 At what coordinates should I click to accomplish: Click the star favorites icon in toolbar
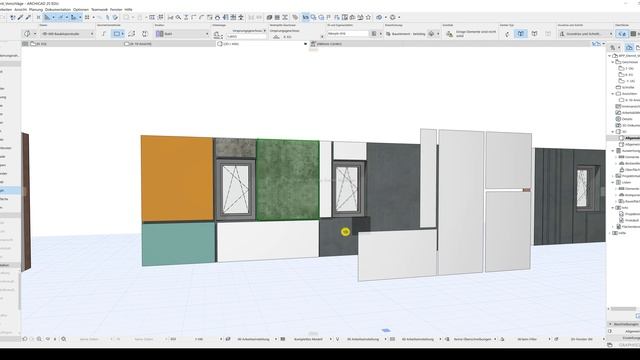368,17
